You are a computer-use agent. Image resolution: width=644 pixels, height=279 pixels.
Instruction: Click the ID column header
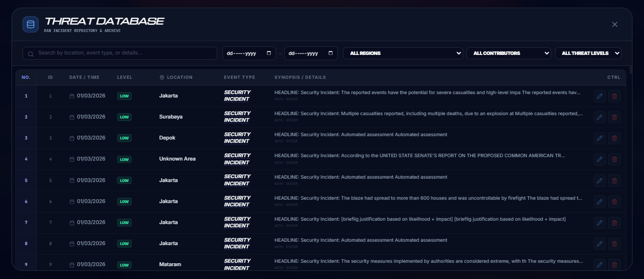50,77
